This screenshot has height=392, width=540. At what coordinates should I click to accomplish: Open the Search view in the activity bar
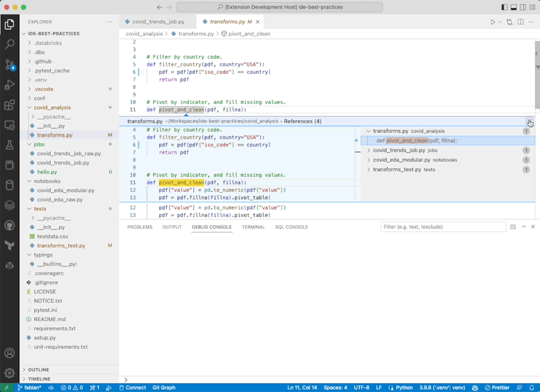[x=10, y=44]
